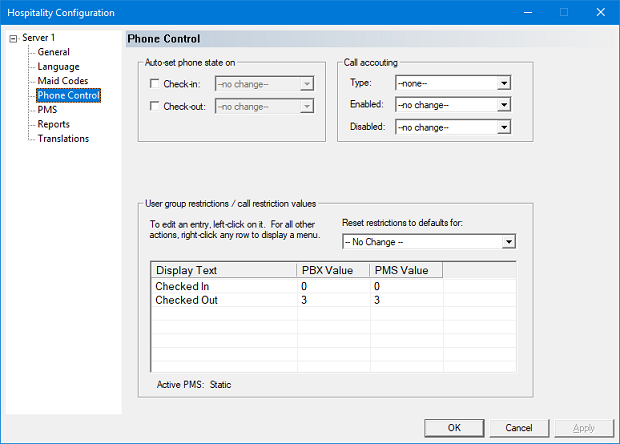The width and height of the screenshot is (620, 444).
Task: Open the Disabled call accounting dropdown
Action: pos(504,127)
